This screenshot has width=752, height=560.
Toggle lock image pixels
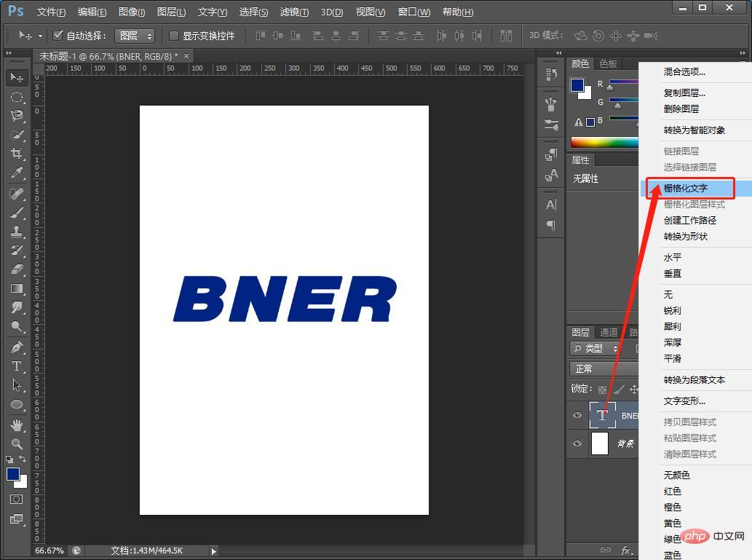click(619, 389)
